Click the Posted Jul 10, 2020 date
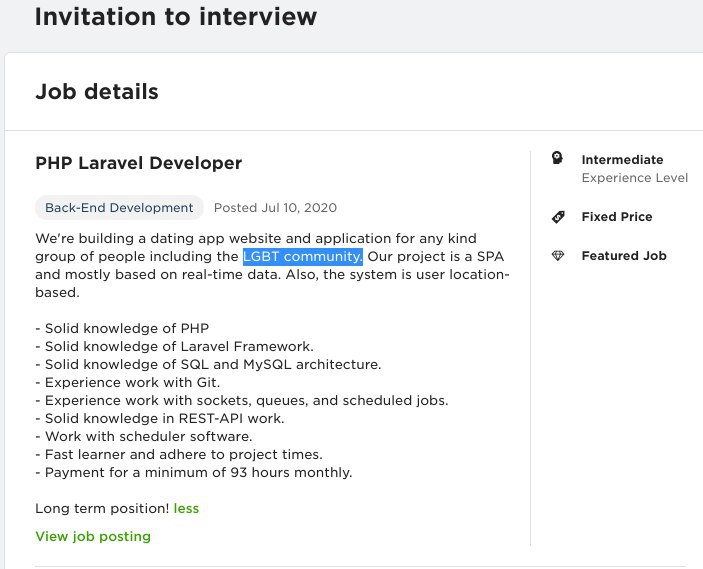This screenshot has height=569, width=703. [x=275, y=208]
